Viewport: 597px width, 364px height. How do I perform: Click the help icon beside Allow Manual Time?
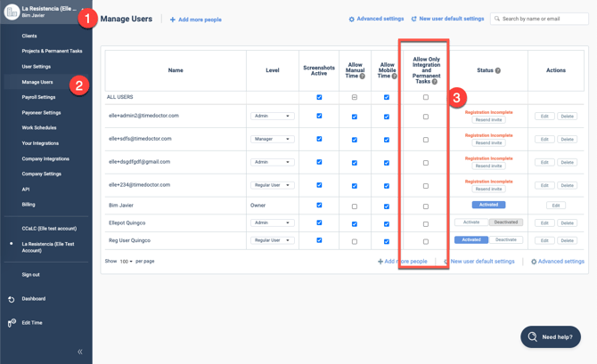(x=362, y=77)
